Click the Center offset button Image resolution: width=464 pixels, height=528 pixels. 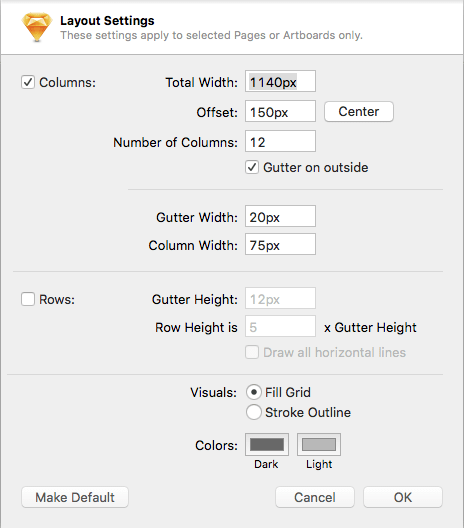(x=359, y=111)
